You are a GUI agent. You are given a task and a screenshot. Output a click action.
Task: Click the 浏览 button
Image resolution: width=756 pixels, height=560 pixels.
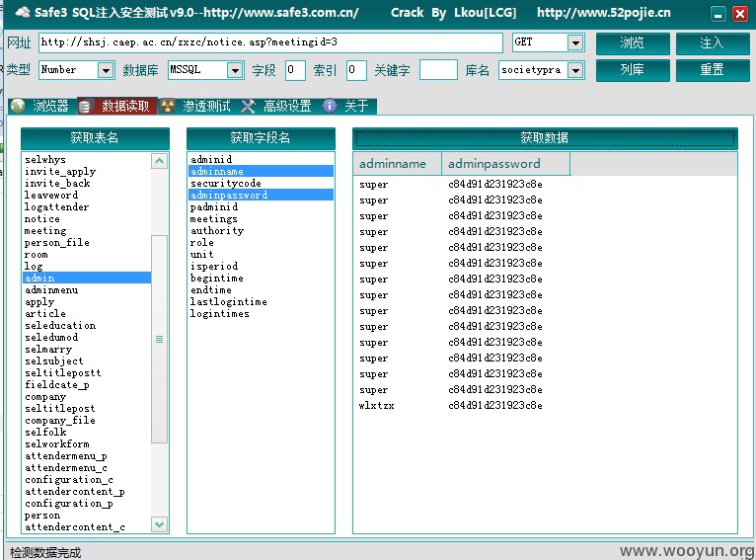(x=633, y=43)
